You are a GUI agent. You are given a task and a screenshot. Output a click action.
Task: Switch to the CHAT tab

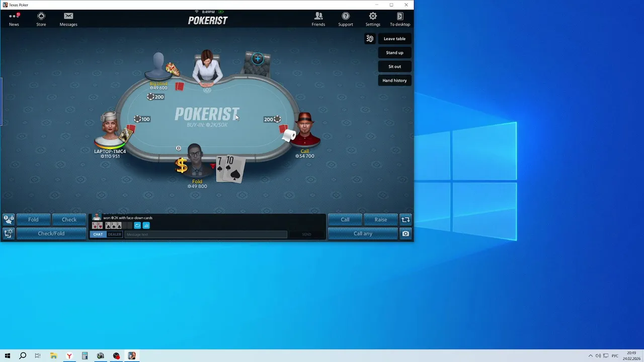pyautogui.click(x=98, y=234)
